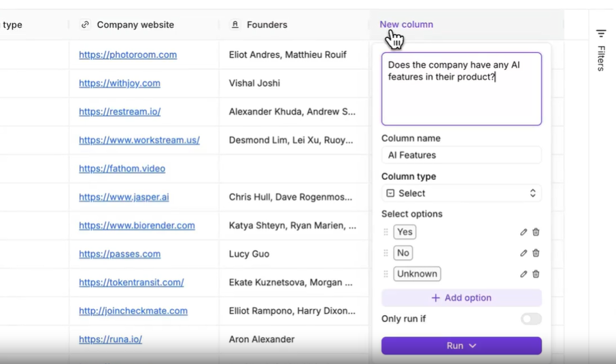This screenshot has width=616, height=364.
Task: Click the cell Aron Alexander
Action: (294, 340)
